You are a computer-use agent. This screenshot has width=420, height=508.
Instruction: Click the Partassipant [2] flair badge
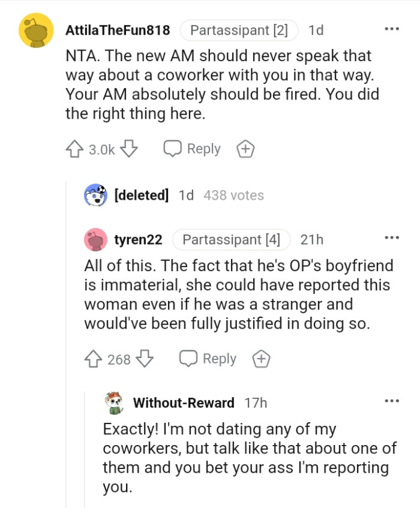pyautogui.click(x=239, y=29)
